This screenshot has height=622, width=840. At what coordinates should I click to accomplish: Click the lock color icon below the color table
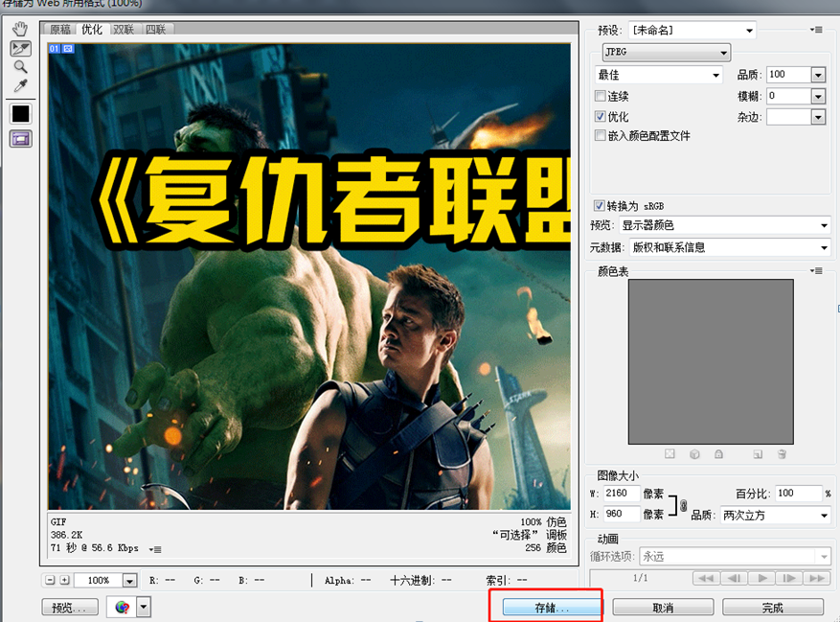pos(719,455)
